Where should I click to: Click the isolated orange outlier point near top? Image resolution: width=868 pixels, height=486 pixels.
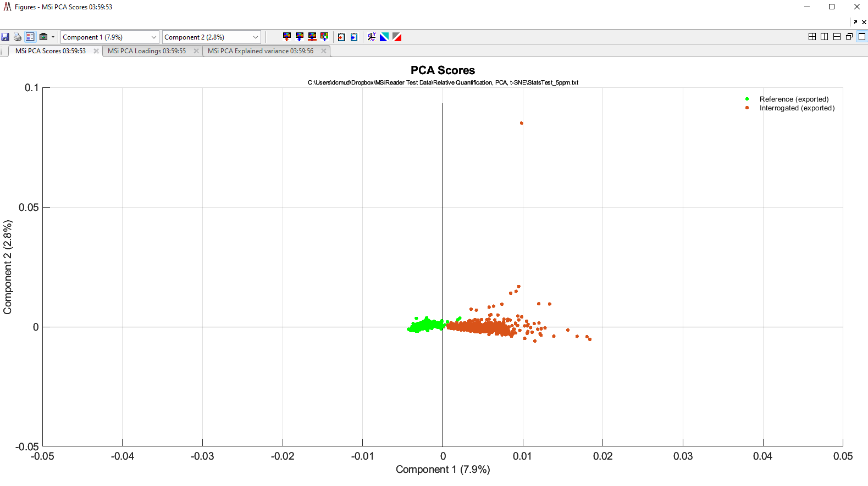pyautogui.click(x=522, y=123)
